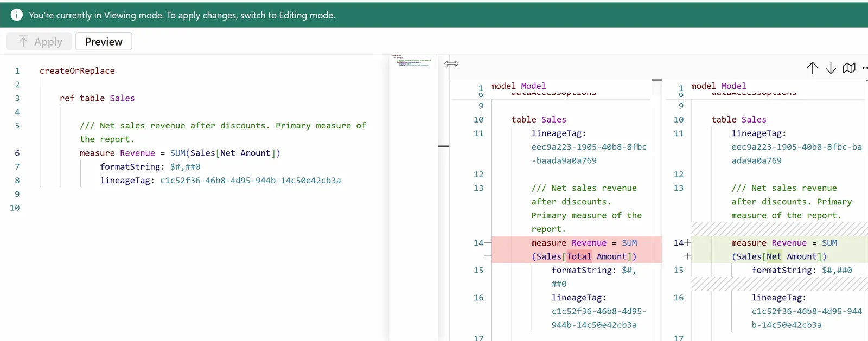Click 'ref table Sales' in editor
This screenshot has width=868, height=341.
[x=97, y=98]
